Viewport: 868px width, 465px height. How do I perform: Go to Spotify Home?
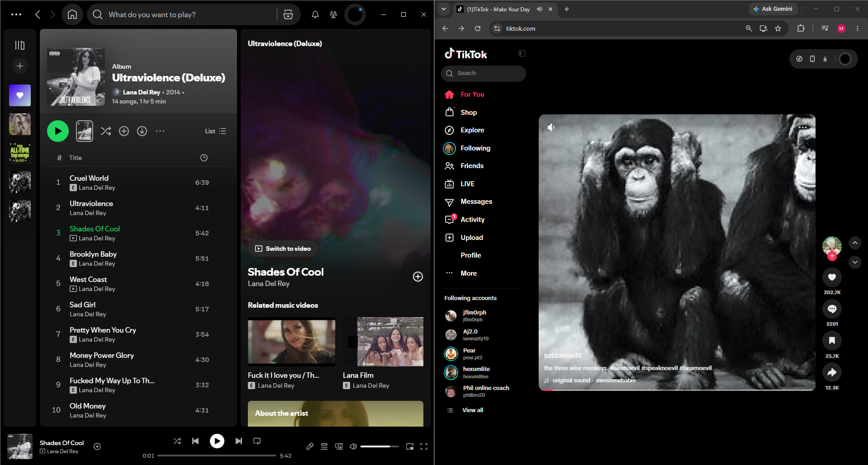point(72,14)
